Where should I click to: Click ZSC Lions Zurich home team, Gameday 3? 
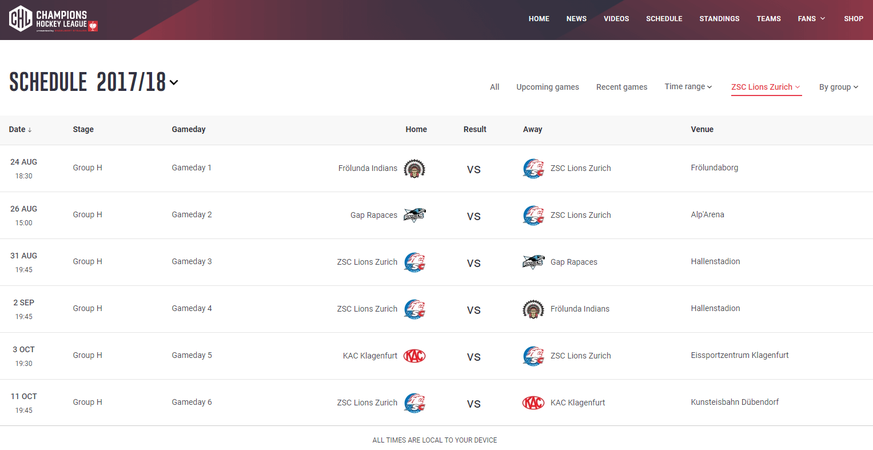coord(367,262)
